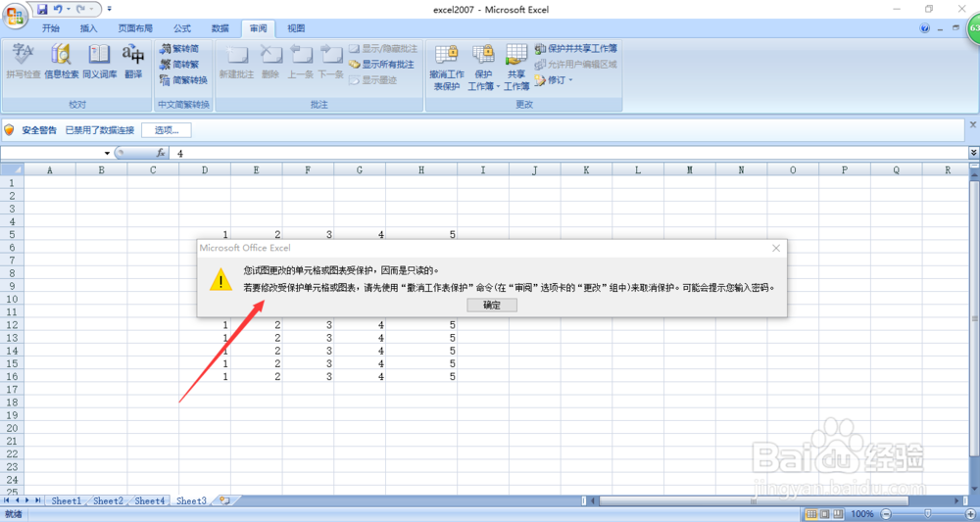Click the formula bar input showing 4

568,153
